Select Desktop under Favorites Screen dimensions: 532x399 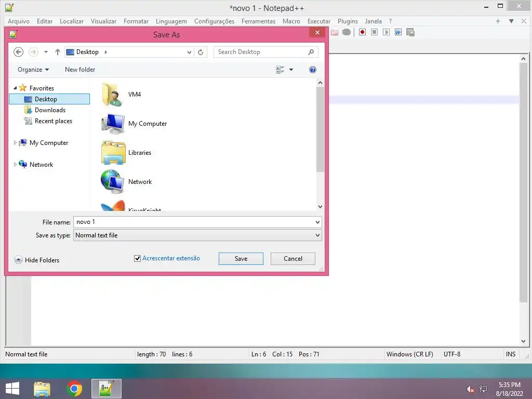(49, 99)
